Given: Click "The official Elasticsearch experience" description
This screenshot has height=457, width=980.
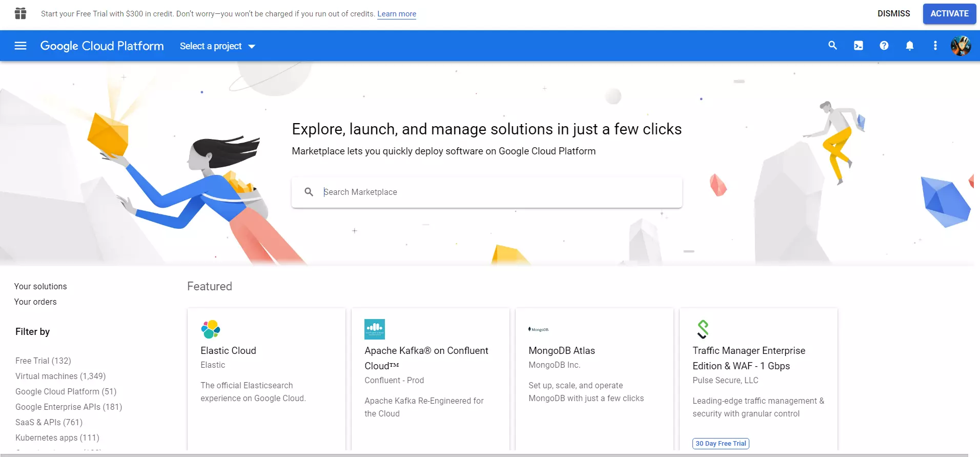Looking at the screenshot, I should [x=253, y=392].
